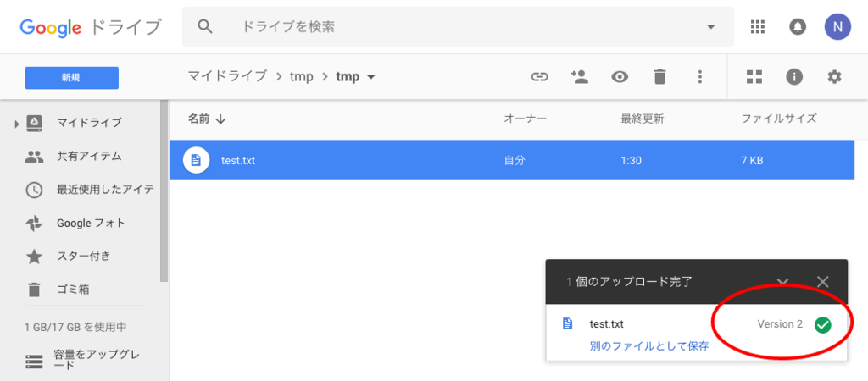Toggle the preview eye icon
The width and height of the screenshot is (868, 381).
(x=620, y=77)
